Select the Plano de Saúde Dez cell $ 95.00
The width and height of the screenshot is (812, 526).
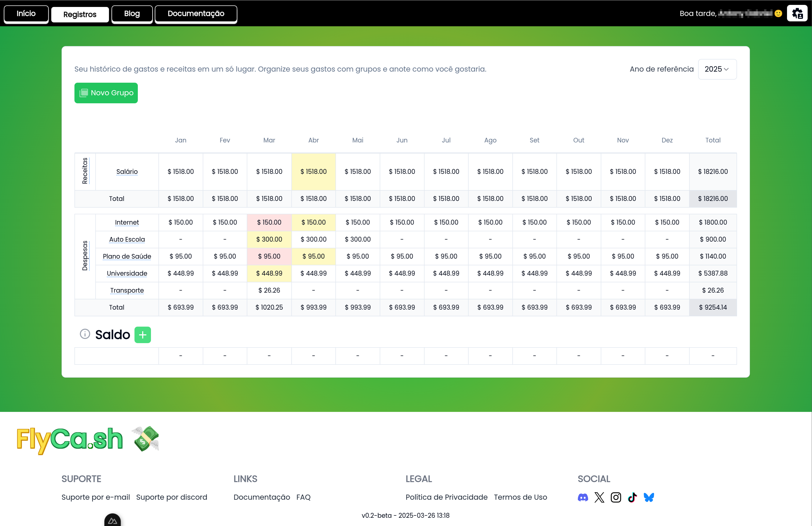click(x=667, y=257)
